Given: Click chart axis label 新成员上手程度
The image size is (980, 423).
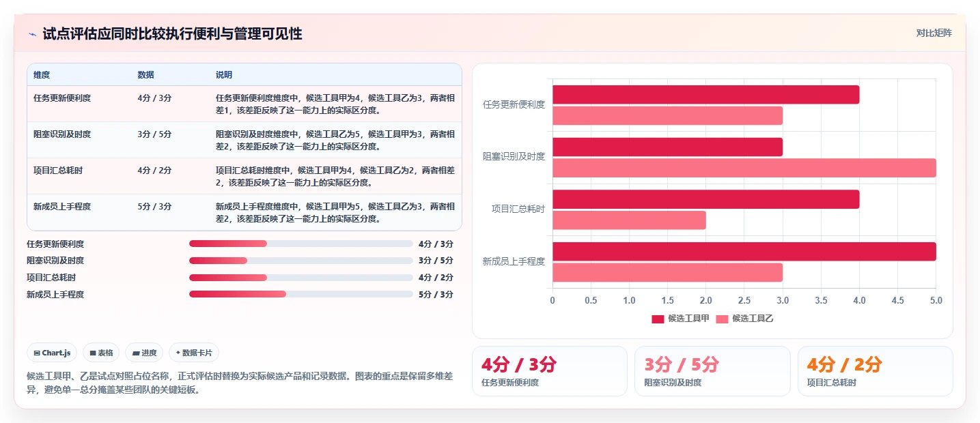Looking at the screenshot, I should [x=514, y=261].
